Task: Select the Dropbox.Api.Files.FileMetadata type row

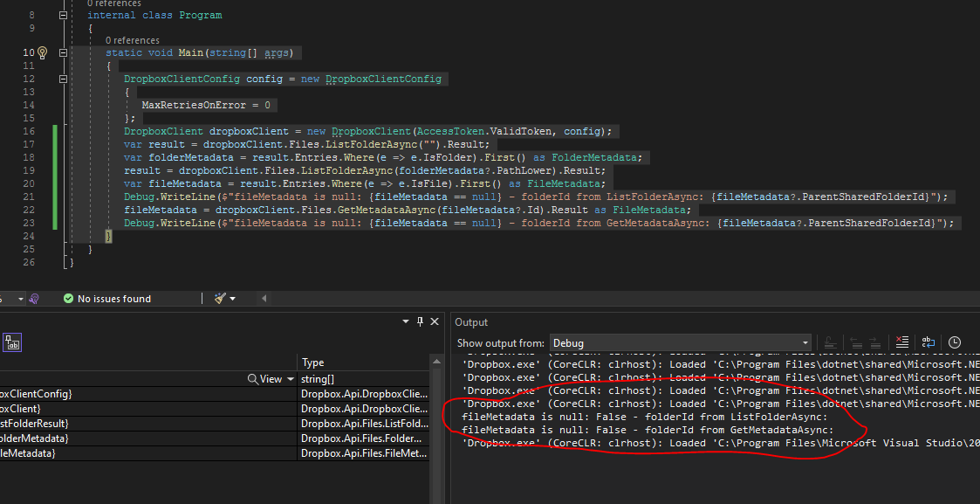Action: (x=364, y=453)
